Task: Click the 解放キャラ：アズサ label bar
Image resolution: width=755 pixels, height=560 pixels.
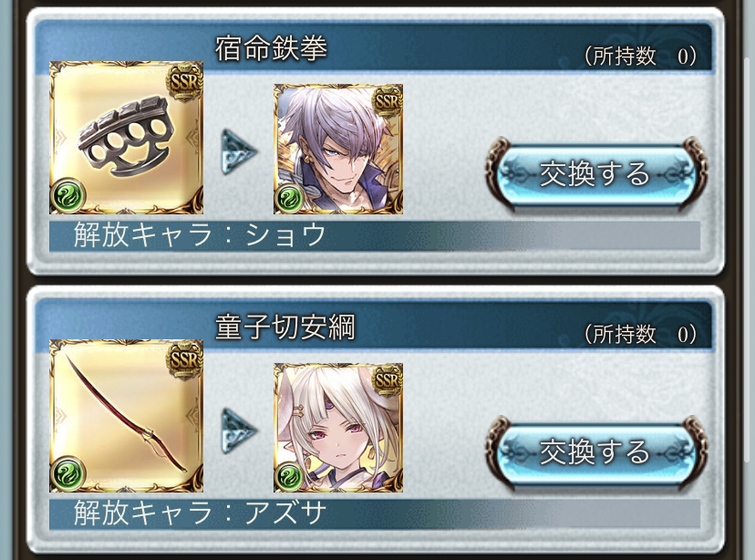Action: point(374,513)
